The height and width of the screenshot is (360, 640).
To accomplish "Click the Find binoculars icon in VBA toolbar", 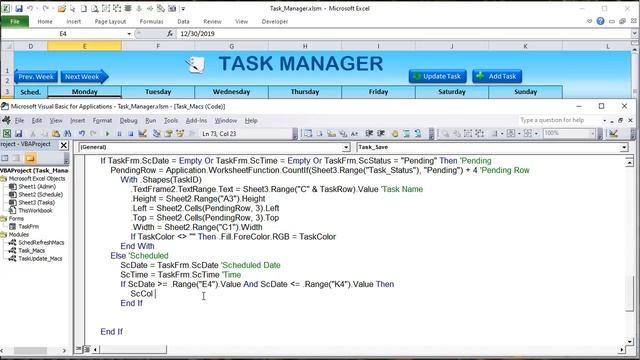I will (67, 133).
